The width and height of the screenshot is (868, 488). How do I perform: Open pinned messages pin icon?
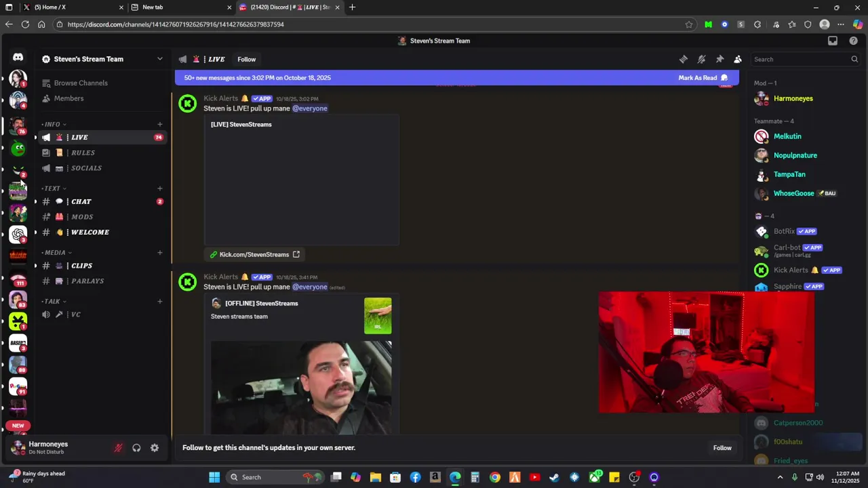coord(719,59)
